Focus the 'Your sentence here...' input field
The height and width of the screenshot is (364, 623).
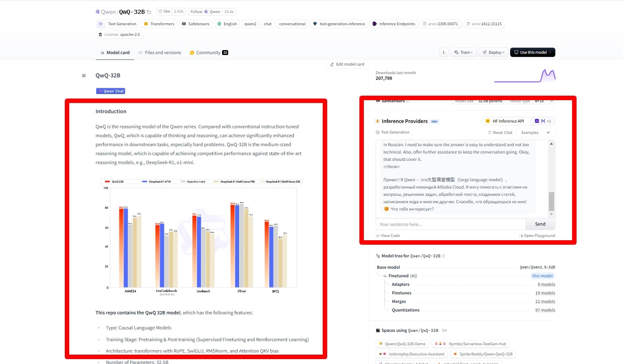tap(451, 224)
